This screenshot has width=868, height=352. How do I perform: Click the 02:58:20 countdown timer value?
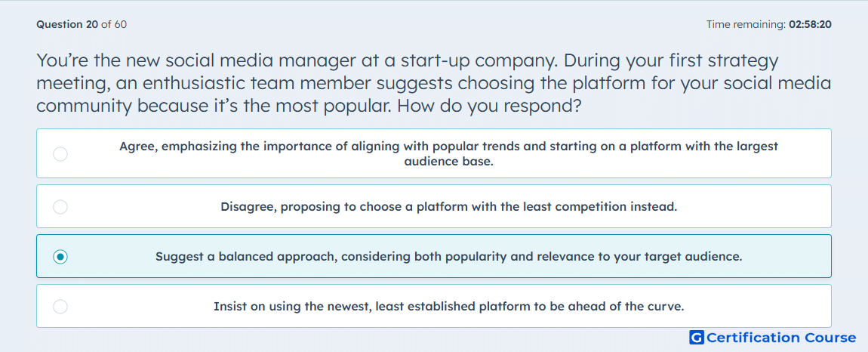(810, 24)
